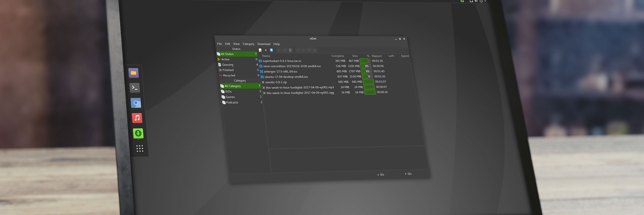Open Files from the dock
Screen dimensions: 644x215
(x=133, y=73)
